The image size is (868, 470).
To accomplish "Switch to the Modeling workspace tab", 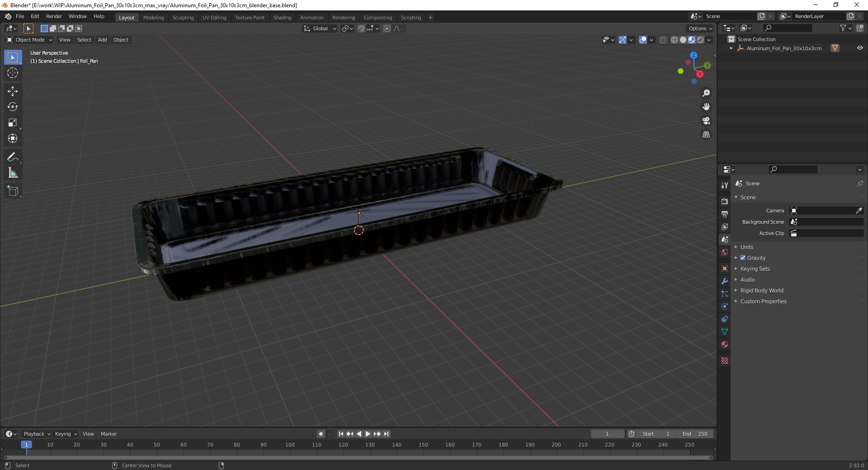I will pyautogui.click(x=153, y=18).
